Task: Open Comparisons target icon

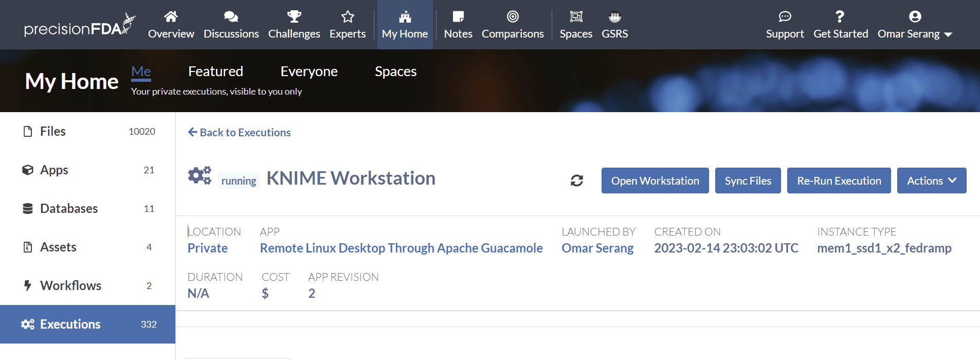Action: pos(513,16)
